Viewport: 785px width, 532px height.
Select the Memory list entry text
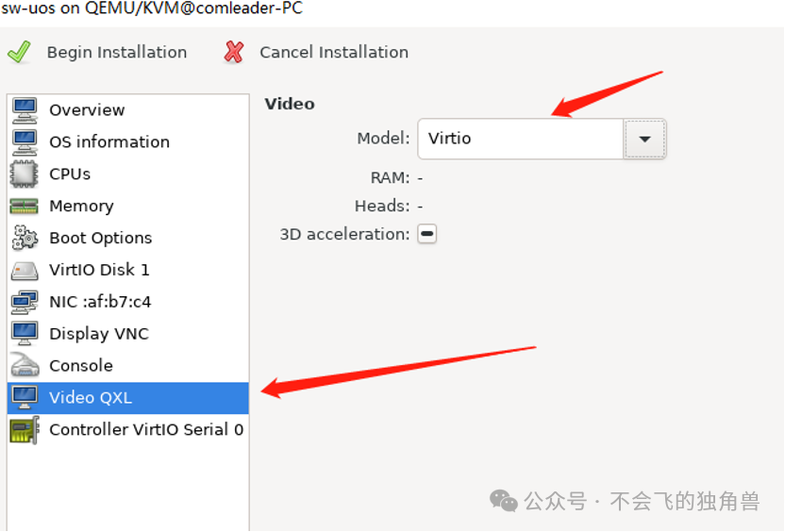(81, 207)
